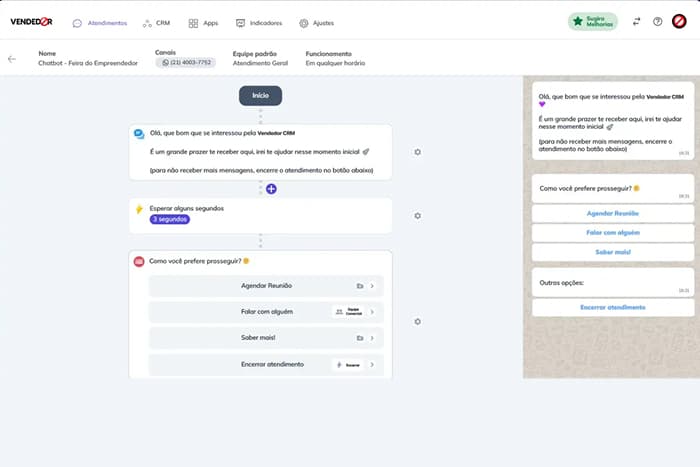Select the Agendar Reunião option in flow
700x467 pixels.
tap(266, 286)
